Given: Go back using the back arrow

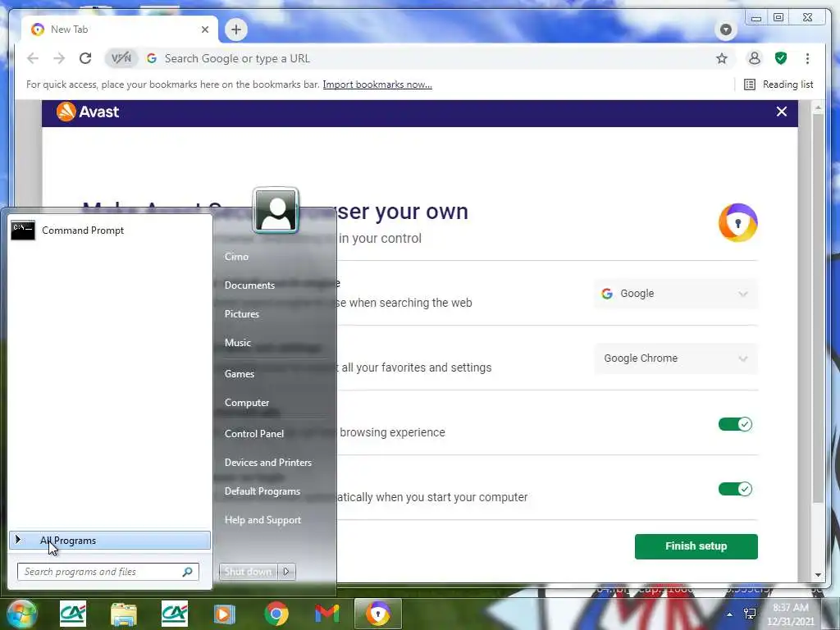Looking at the screenshot, I should 33,58.
